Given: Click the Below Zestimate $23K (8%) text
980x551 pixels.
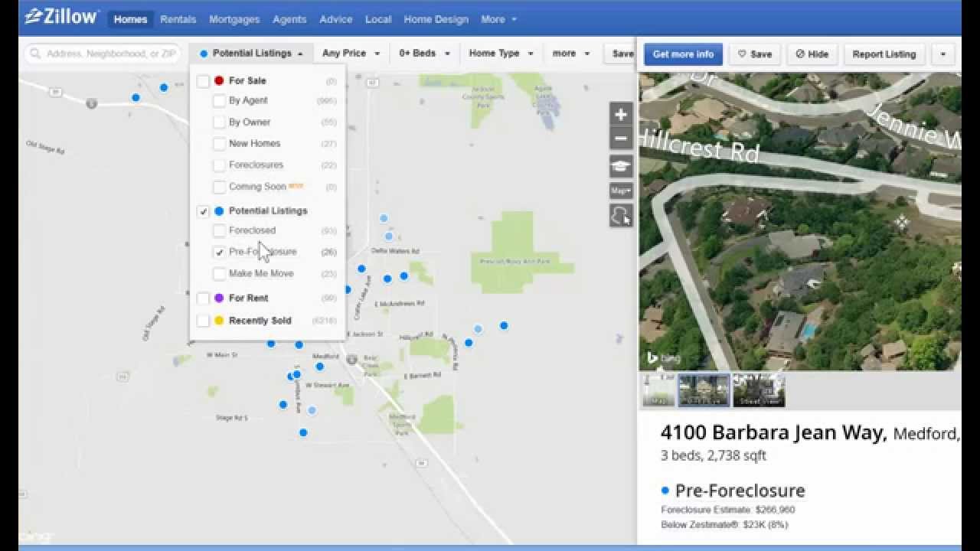Looking at the screenshot, I should click(724, 525).
